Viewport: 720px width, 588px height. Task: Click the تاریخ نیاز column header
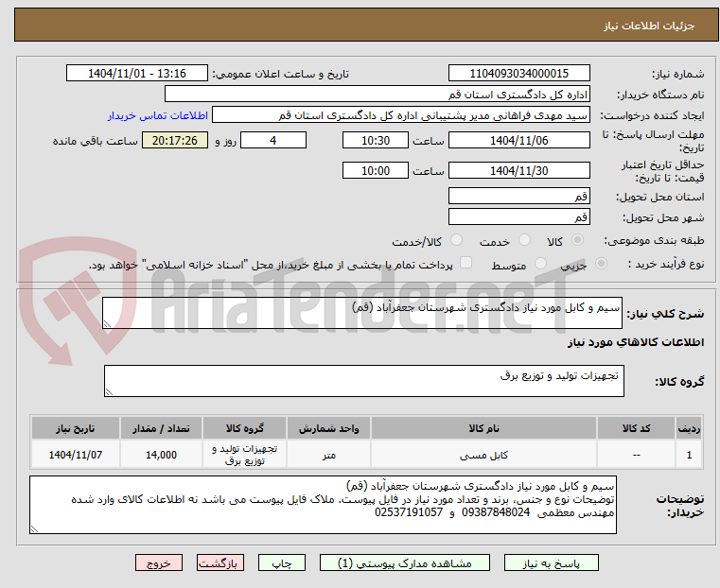pos(76,428)
